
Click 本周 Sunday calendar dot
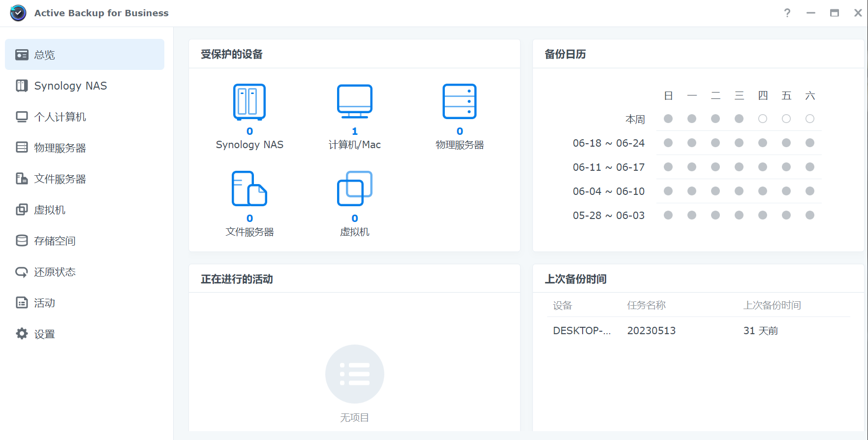(x=668, y=119)
